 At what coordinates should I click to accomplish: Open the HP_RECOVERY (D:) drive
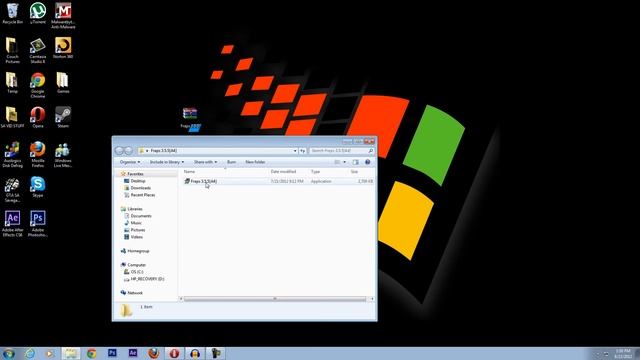[x=147, y=279]
